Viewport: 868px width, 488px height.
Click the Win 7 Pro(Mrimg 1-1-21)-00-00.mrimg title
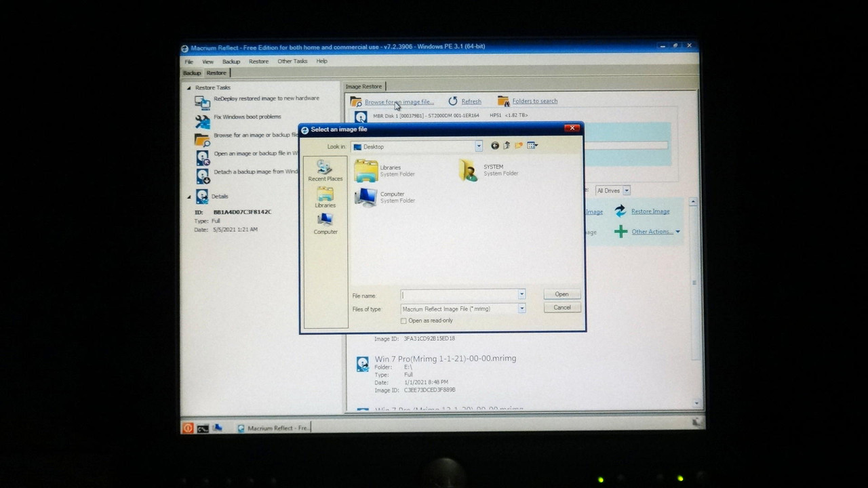point(446,359)
